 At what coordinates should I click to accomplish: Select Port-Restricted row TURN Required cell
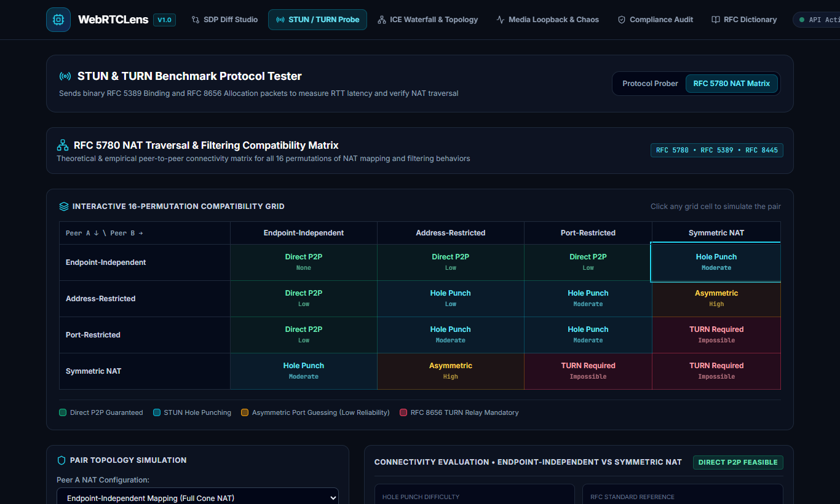click(x=716, y=335)
